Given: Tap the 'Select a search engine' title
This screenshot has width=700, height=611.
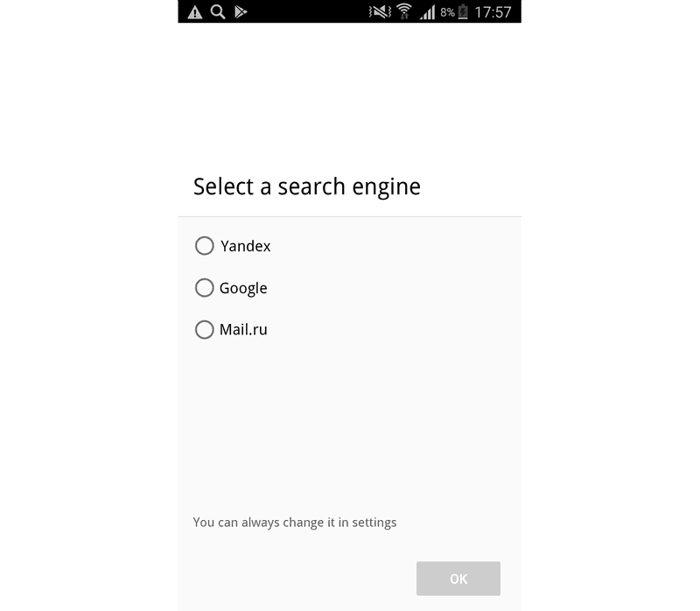Looking at the screenshot, I should pyautogui.click(x=307, y=186).
